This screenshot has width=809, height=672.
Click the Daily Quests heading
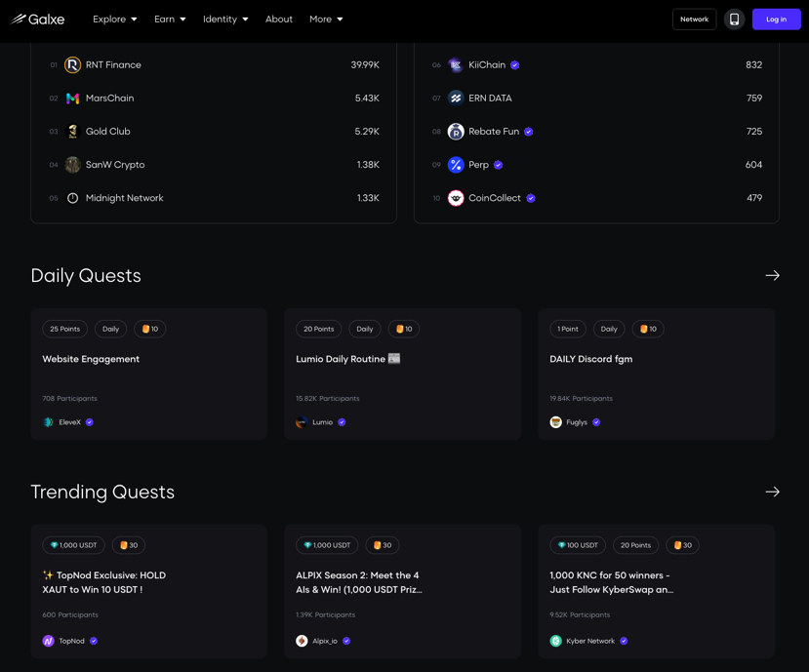pos(86,275)
